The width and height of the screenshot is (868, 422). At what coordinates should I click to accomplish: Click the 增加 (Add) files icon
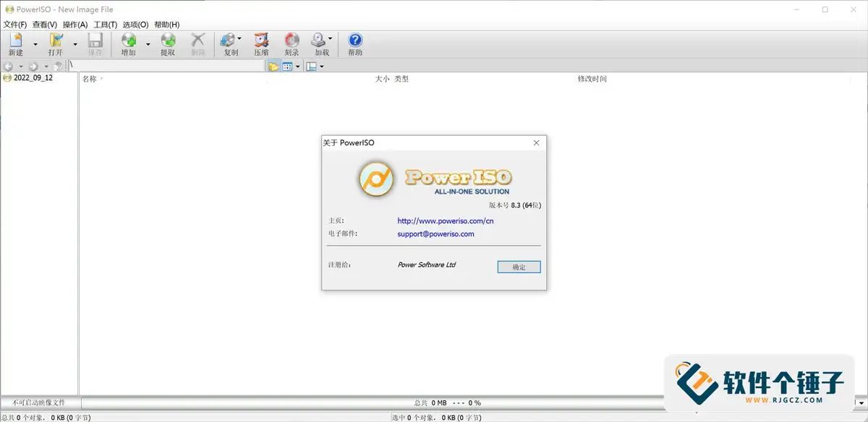pos(129,44)
